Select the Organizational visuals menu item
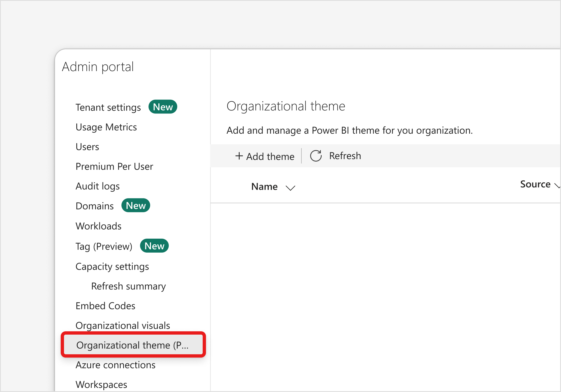The width and height of the screenshot is (561, 392). coord(123,326)
